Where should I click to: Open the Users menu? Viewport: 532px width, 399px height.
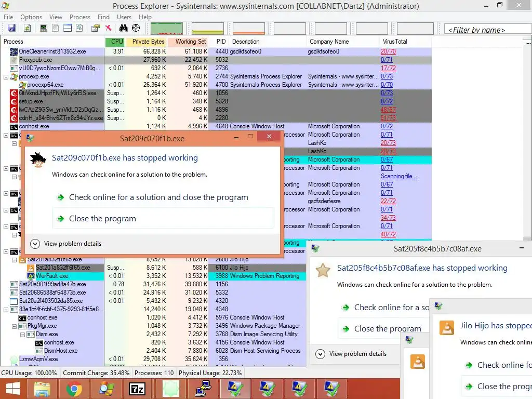pyautogui.click(x=124, y=17)
